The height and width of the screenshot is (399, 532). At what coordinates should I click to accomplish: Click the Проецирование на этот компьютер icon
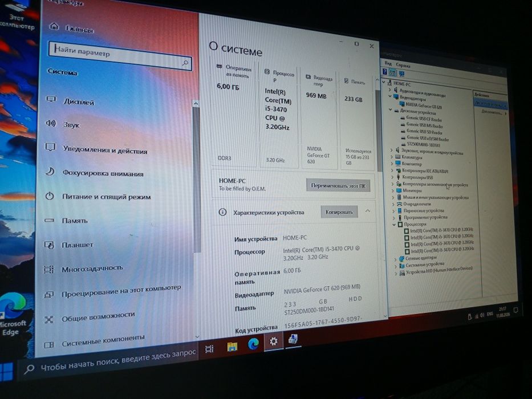pos(49,295)
